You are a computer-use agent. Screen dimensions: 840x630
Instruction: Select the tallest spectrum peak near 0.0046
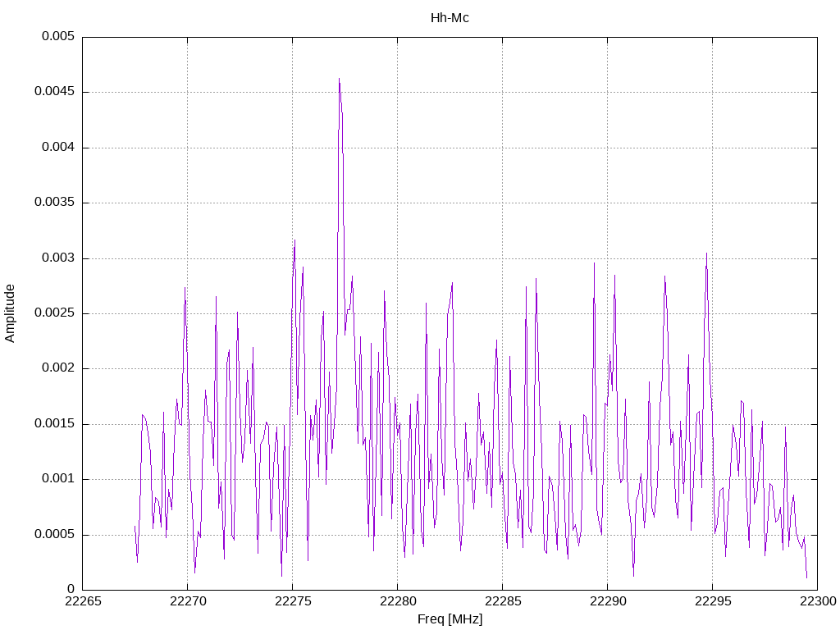point(339,80)
